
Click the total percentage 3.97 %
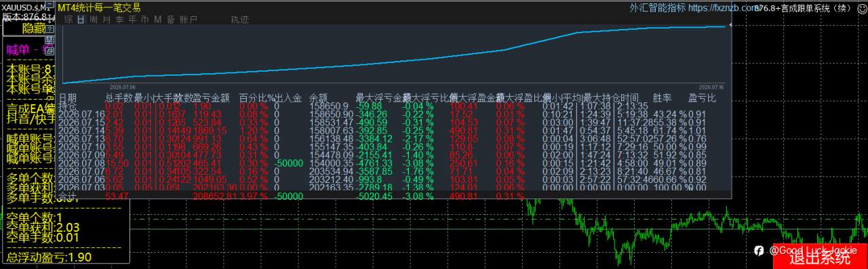(254, 196)
